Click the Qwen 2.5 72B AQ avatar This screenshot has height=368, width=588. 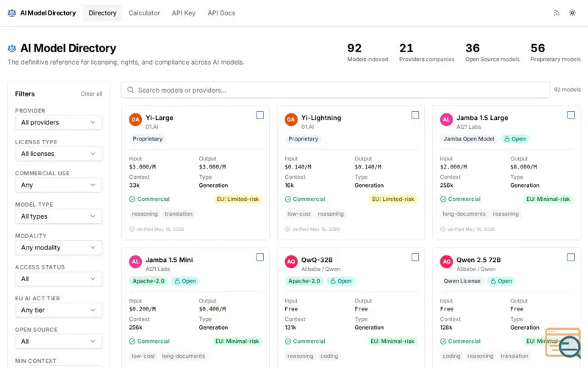446,262
